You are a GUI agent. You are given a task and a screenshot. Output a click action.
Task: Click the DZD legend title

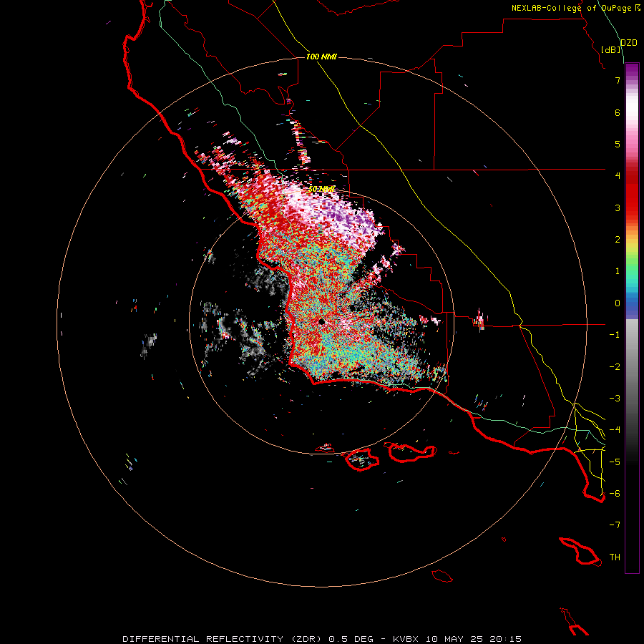click(x=628, y=43)
